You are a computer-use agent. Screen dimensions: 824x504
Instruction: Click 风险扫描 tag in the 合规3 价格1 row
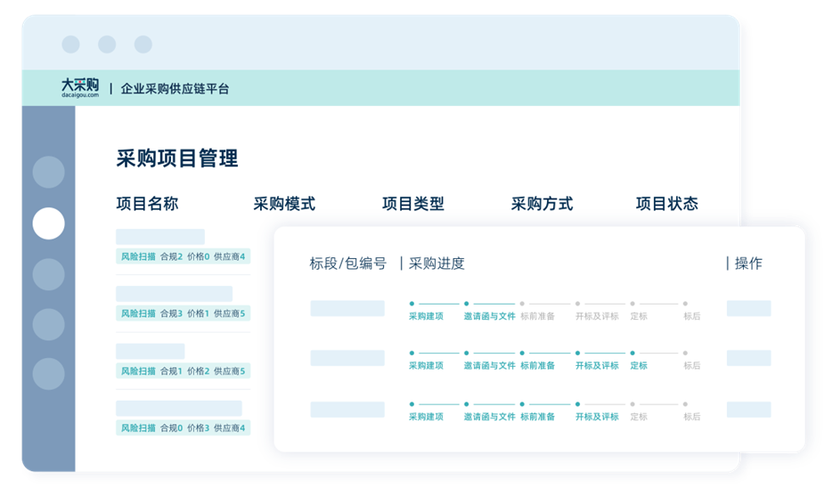[x=138, y=313]
